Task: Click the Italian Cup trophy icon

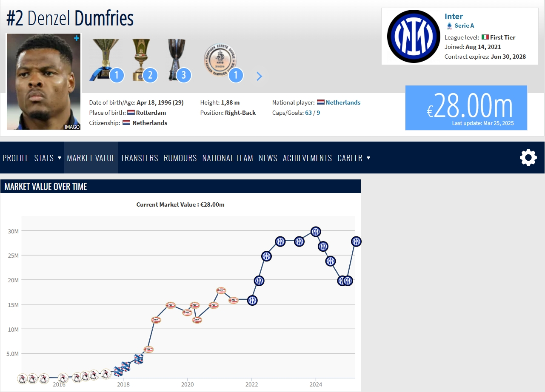Action: [141, 60]
